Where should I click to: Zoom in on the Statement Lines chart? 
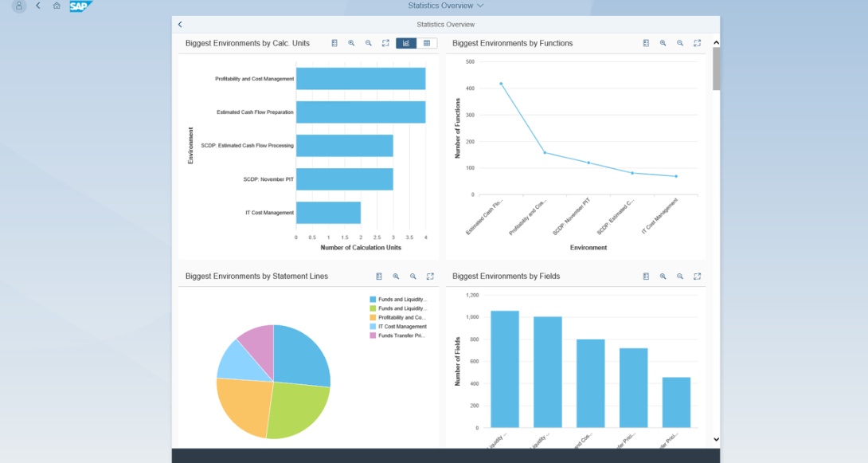[396, 277]
